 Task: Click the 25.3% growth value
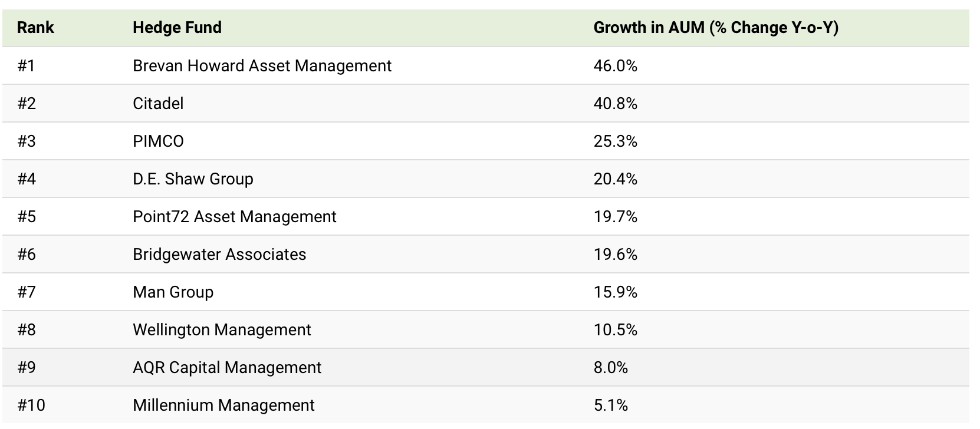tap(615, 141)
